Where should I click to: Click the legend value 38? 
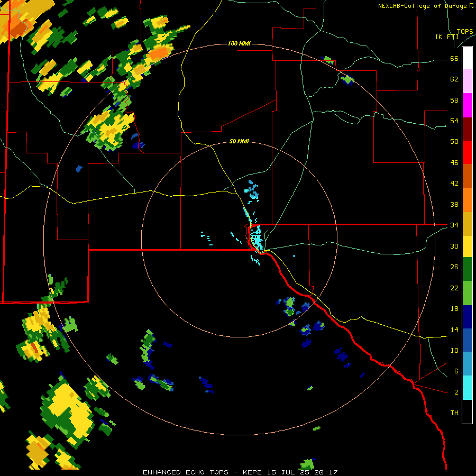(x=454, y=204)
